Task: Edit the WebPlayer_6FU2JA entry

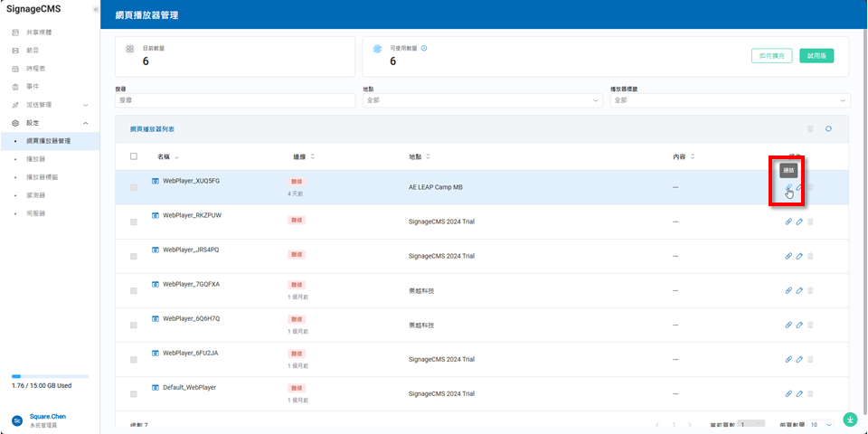Action: click(x=799, y=360)
